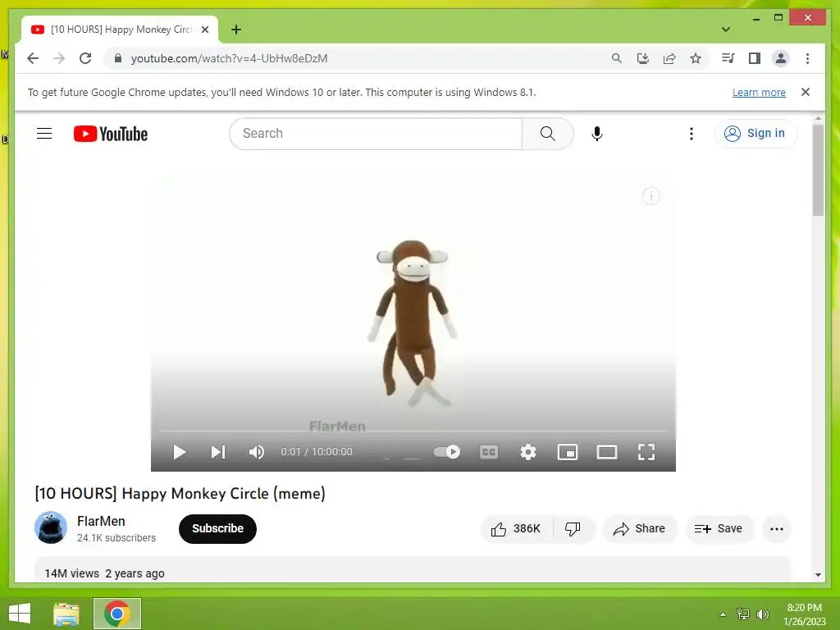The width and height of the screenshot is (840, 630).
Task: Open YouTube settings three-dot menu
Action: (x=691, y=134)
